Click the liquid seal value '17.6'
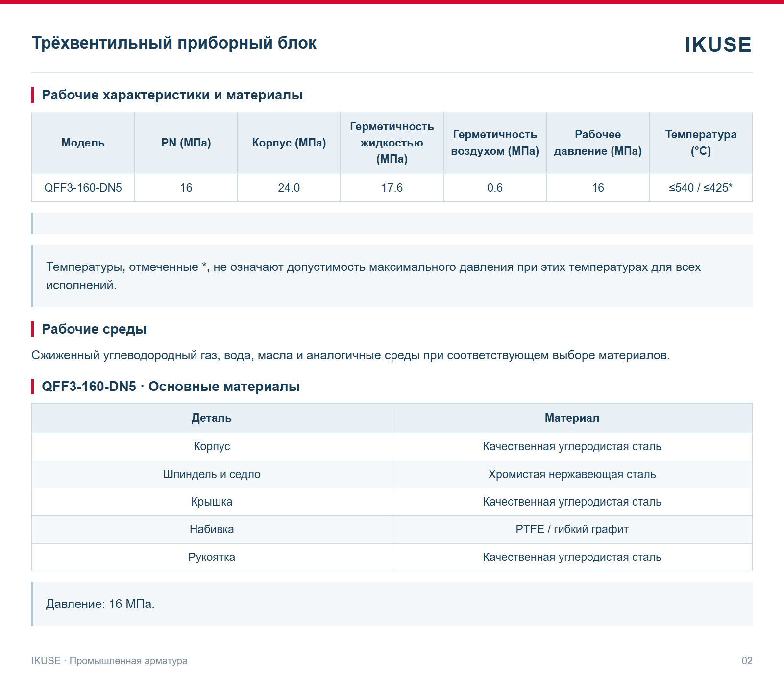784x680 pixels. (392, 188)
